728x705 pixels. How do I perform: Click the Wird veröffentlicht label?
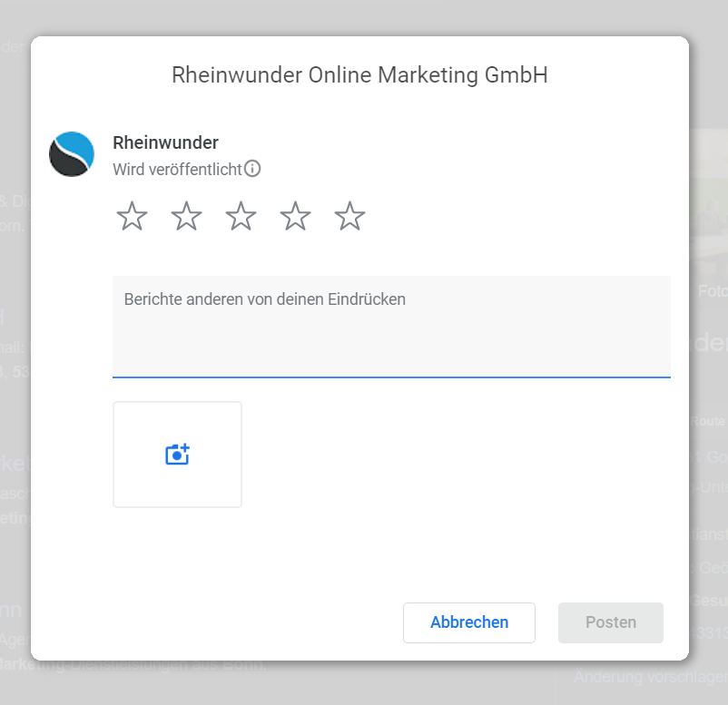click(177, 170)
